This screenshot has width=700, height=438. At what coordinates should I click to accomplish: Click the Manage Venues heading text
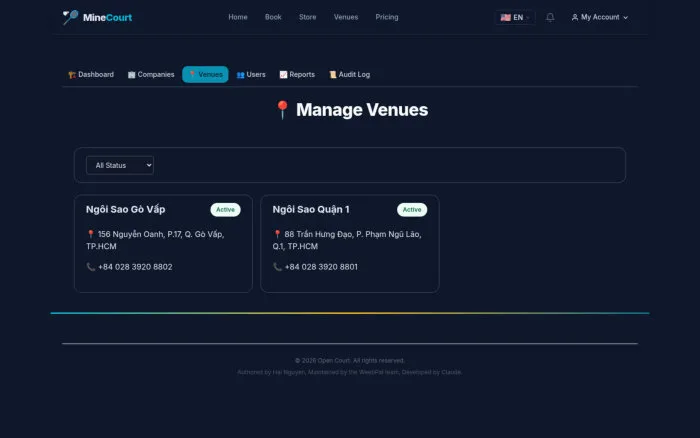362,110
